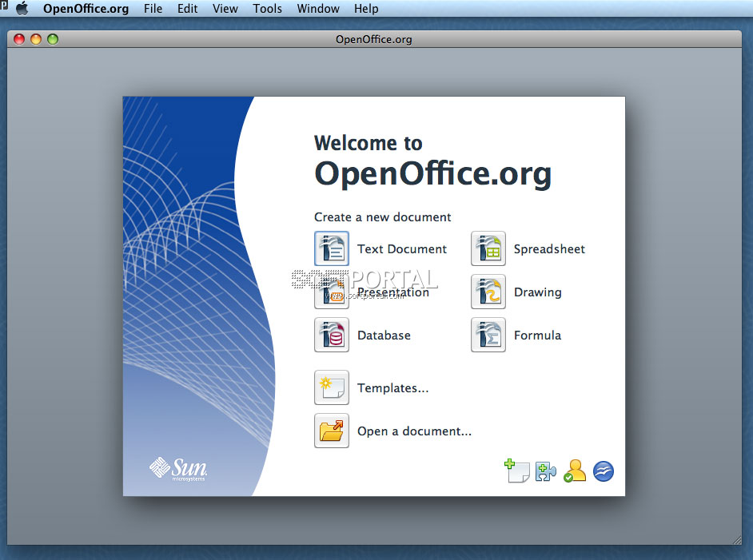Click the Drawing label

tap(537, 292)
